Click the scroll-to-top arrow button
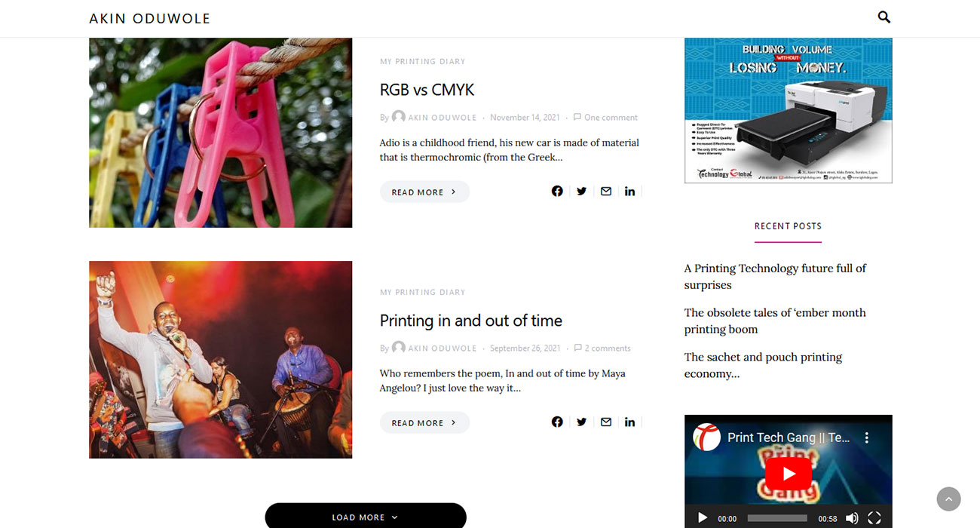The image size is (980, 528). click(948, 499)
